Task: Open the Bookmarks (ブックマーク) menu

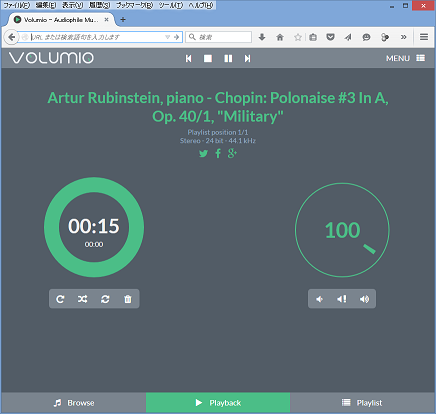Action: click(134, 6)
